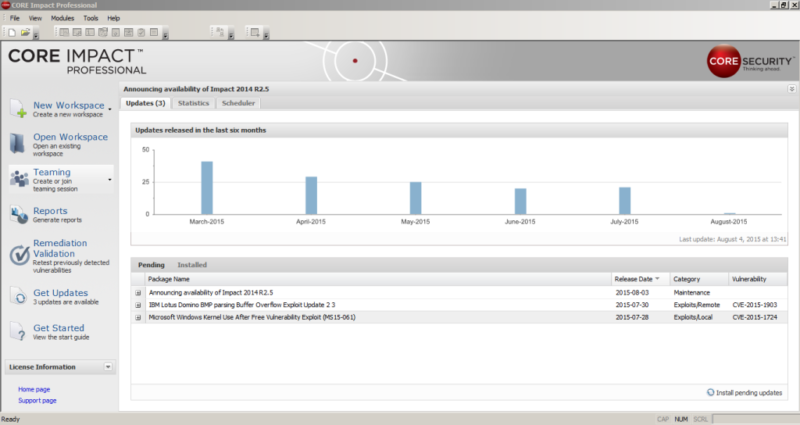Click the July-2015 bar in the chart
This screenshot has height=425, width=800.
(x=624, y=201)
